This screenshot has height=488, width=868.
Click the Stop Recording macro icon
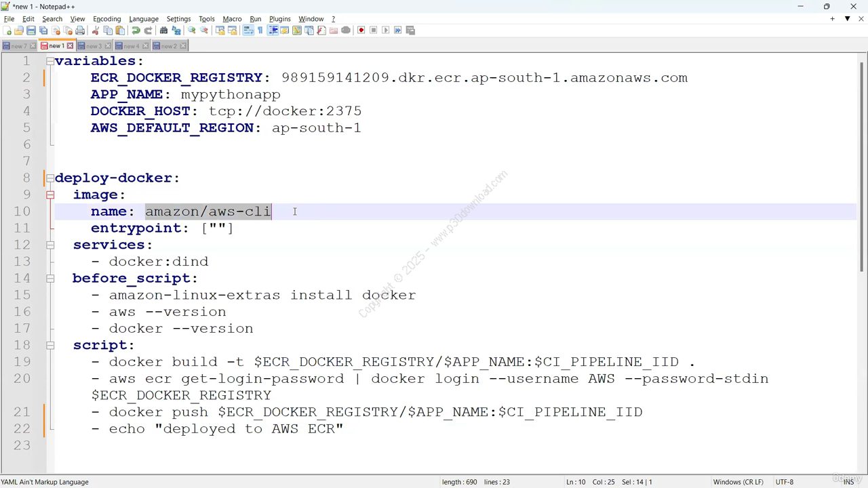(373, 30)
